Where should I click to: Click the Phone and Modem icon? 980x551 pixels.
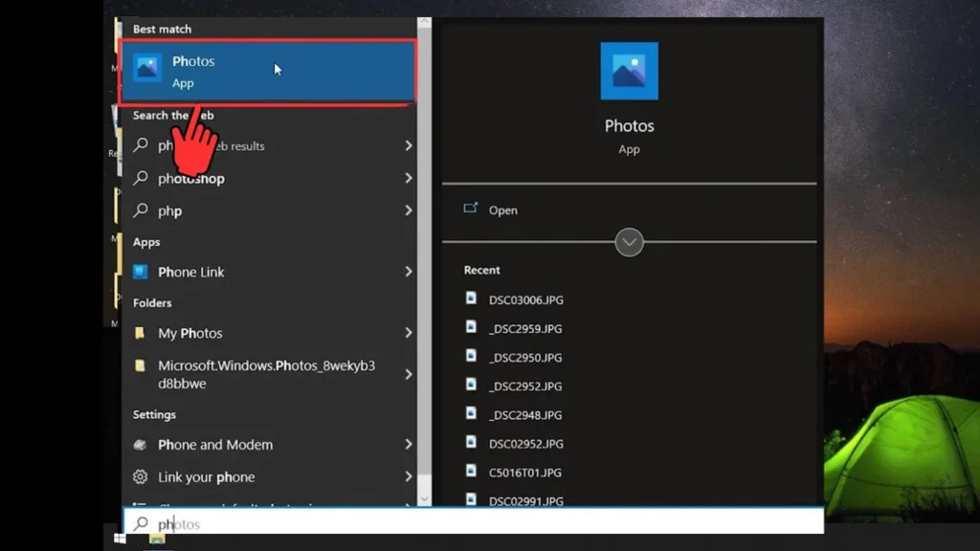140,444
